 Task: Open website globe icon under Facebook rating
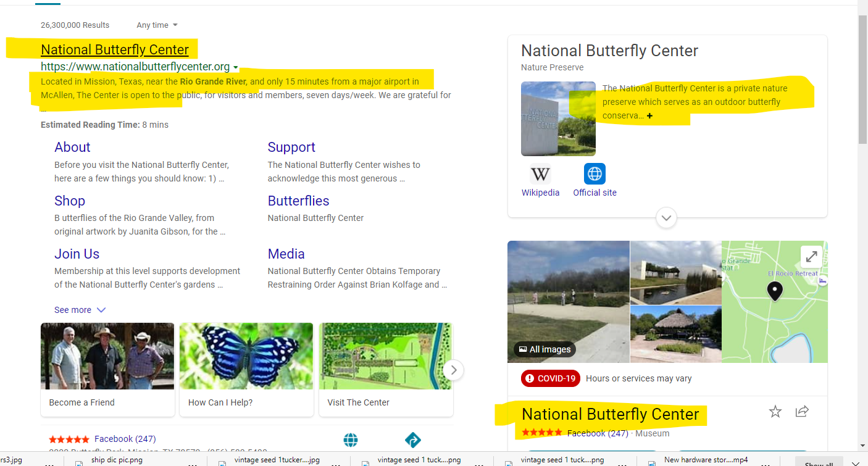click(x=351, y=440)
